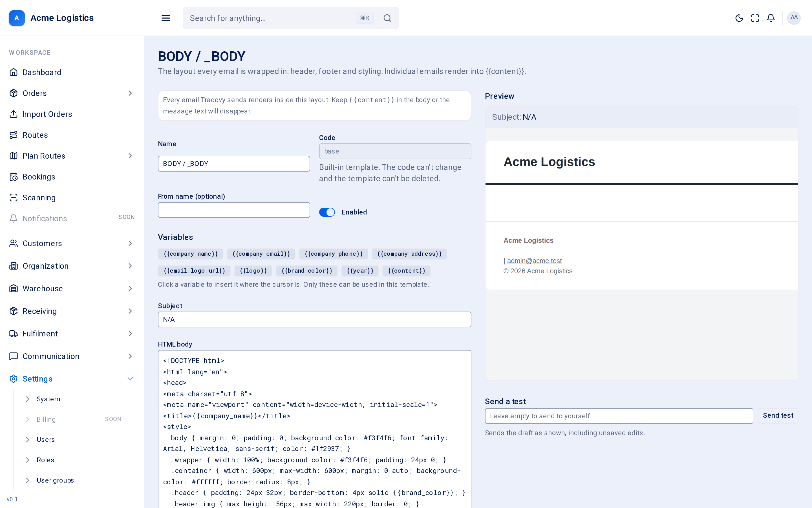Insert the {{content}} variable chip
Screen dimensions: 812x508
click(407, 271)
